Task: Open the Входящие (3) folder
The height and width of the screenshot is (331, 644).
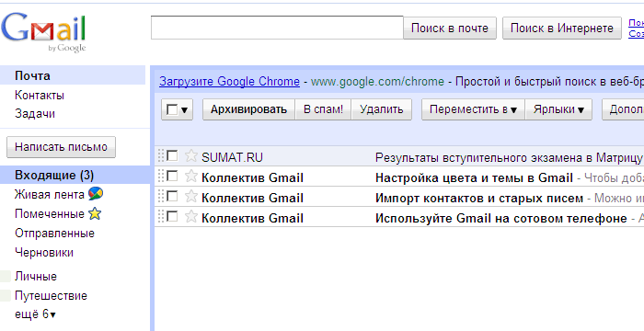Action: [x=54, y=176]
